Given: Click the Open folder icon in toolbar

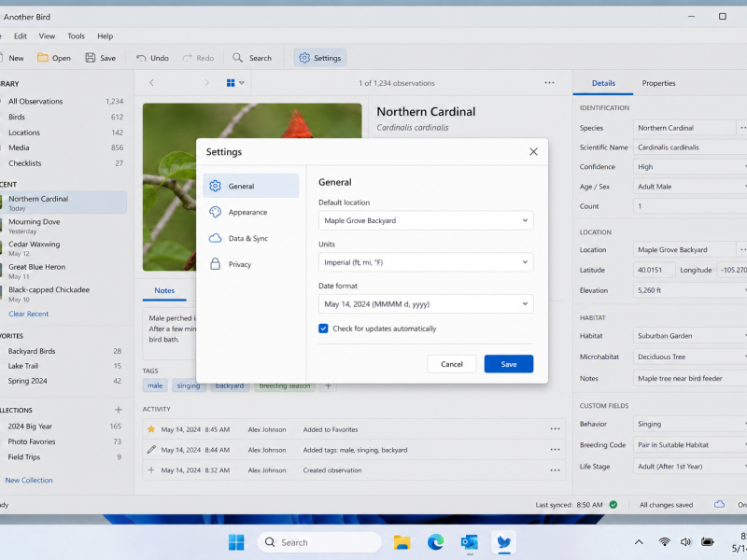Looking at the screenshot, I should pyautogui.click(x=43, y=58).
